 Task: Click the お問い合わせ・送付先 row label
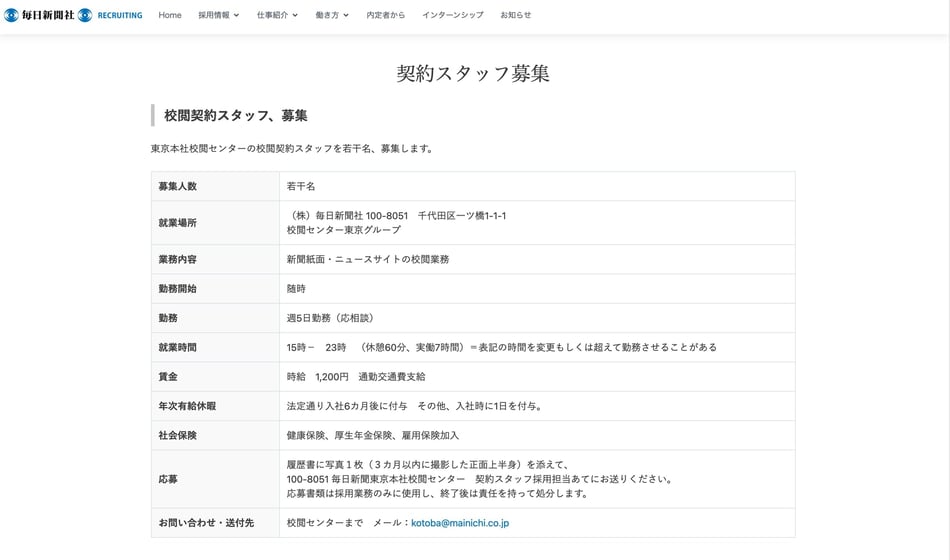pyautogui.click(x=206, y=523)
